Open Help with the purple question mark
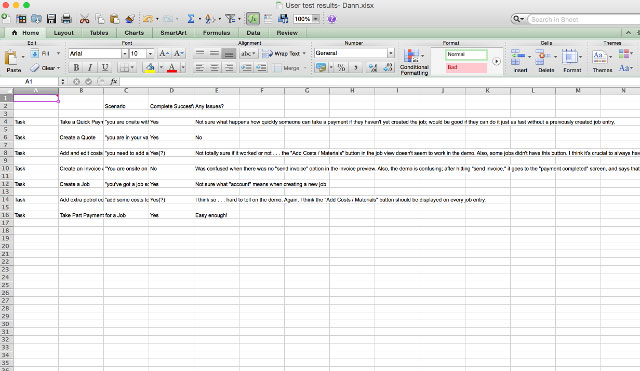This screenshot has height=371, width=640. pos(332,19)
